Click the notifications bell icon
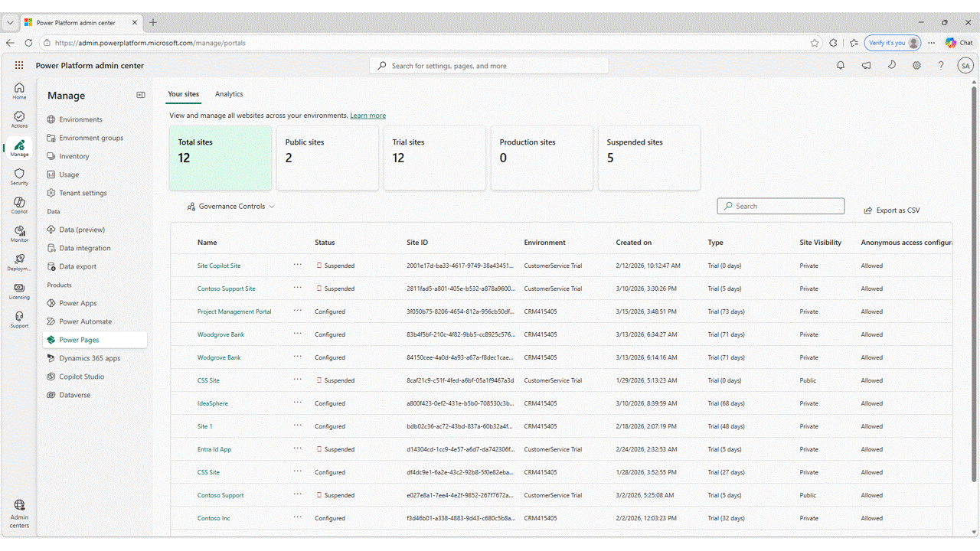The image size is (980, 551). pyautogui.click(x=841, y=66)
